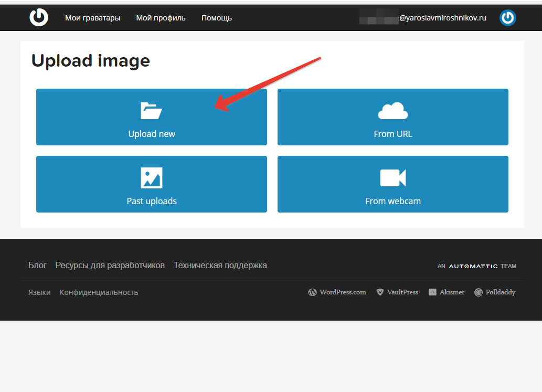Open Past uploads label text

[152, 201]
